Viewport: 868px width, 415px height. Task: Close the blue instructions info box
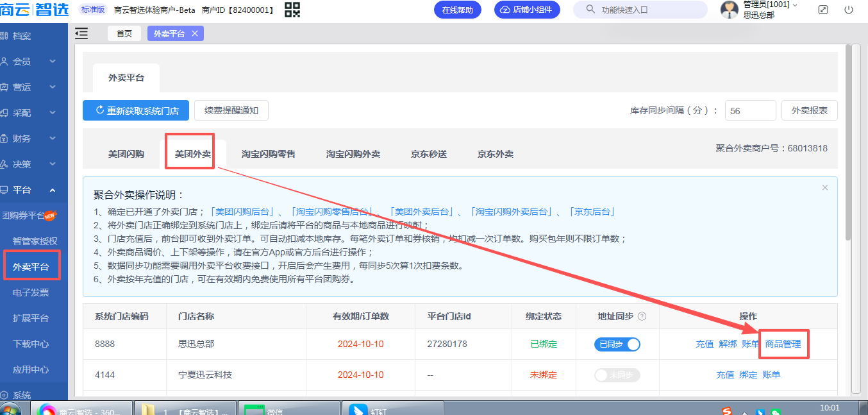[x=825, y=188]
